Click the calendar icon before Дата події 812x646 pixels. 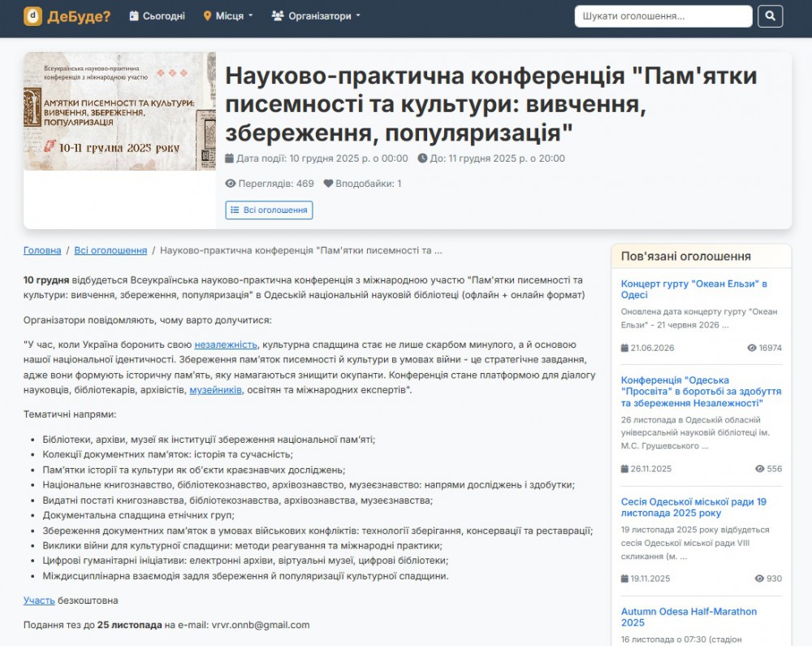click(229, 158)
